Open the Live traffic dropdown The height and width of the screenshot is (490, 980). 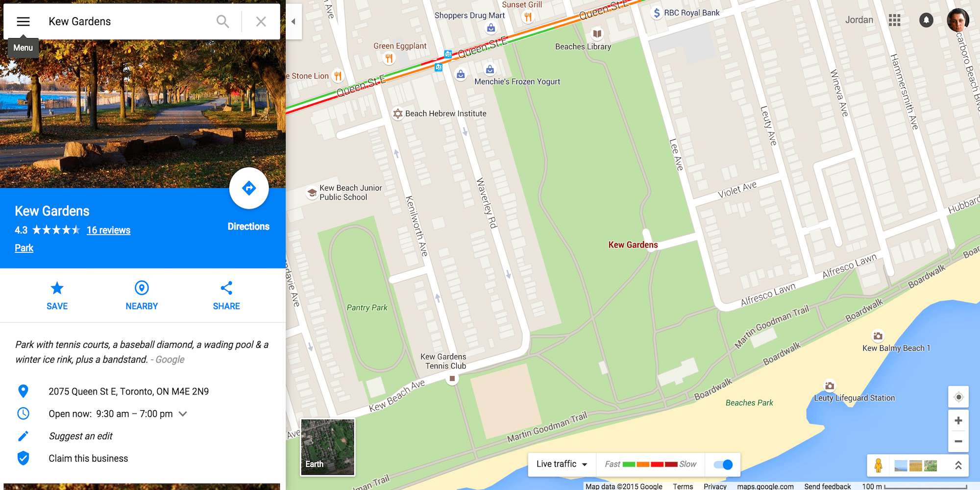(562, 464)
